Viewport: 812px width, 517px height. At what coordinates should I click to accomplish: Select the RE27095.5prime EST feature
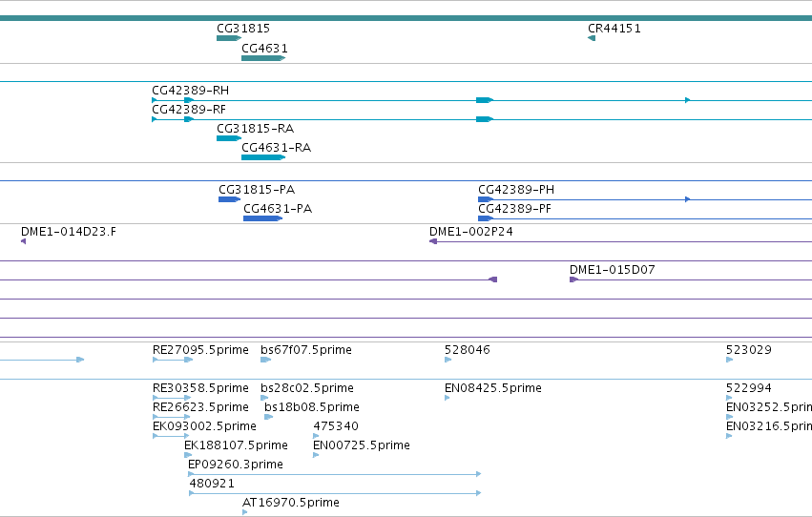point(173,360)
